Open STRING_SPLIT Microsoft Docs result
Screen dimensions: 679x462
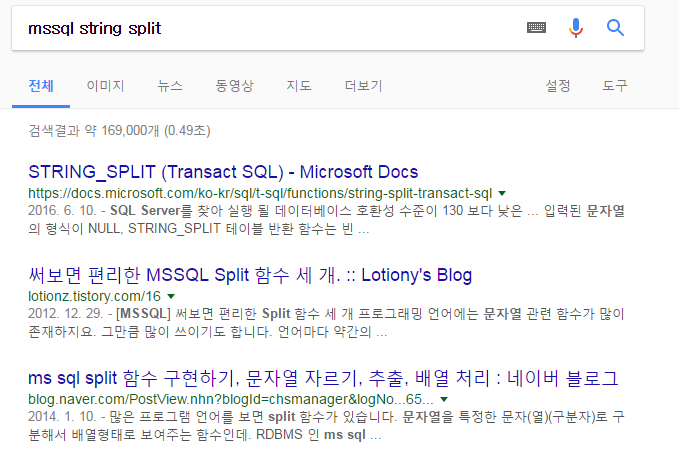click(x=223, y=172)
